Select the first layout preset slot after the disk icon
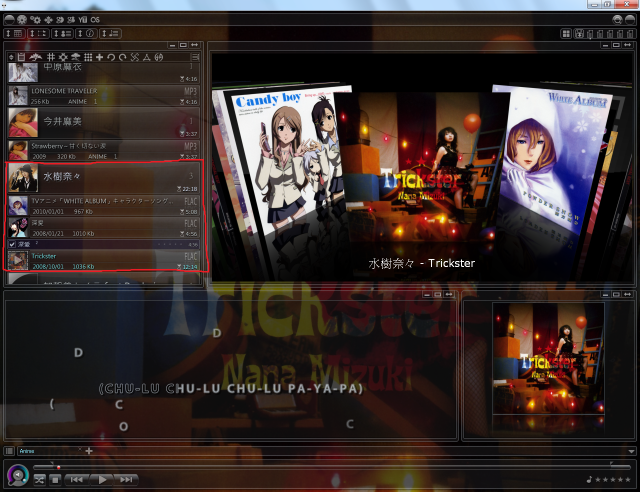Image resolution: width=640 pixels, height=492 pixels. [590, 34]
